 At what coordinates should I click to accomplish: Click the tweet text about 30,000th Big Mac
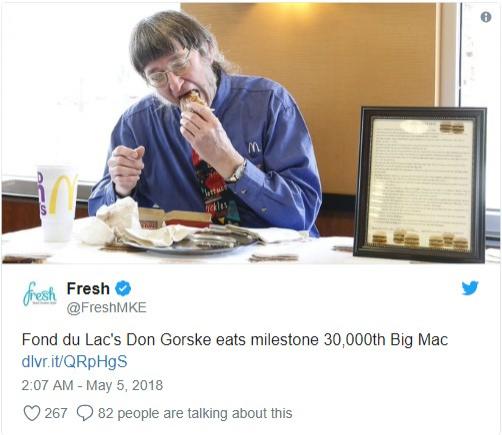(x=235, y=340)
